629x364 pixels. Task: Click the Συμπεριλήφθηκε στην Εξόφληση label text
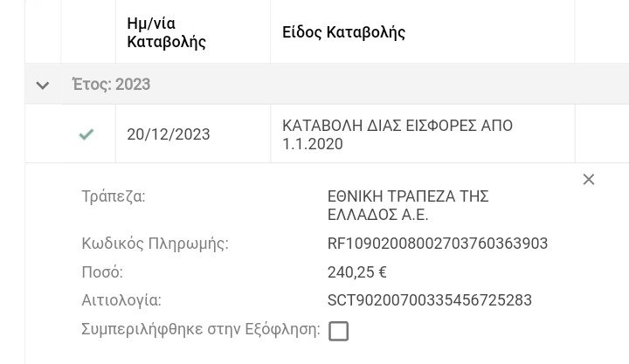200,330
